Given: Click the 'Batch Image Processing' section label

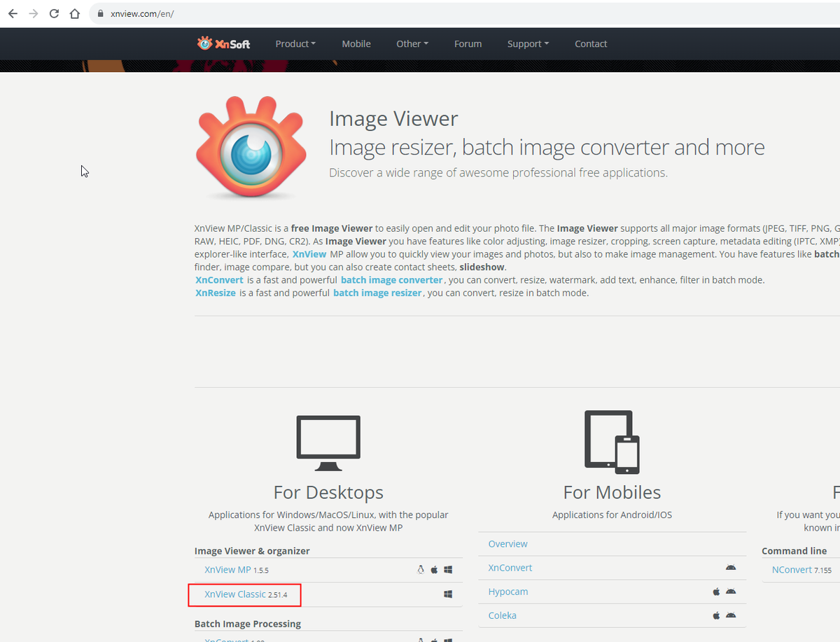Looking at the screenshot, I should pos(248,624).
